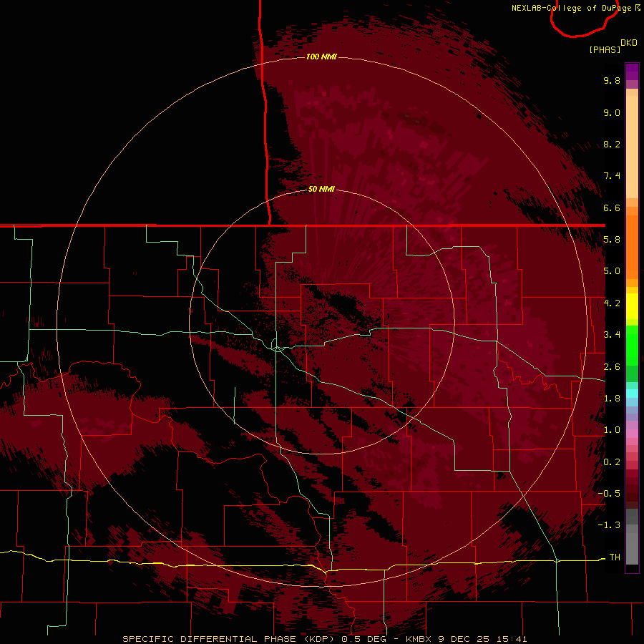Click the 3.4 value on the color scale
Image resolution: width=644 pixels, height=644 pixels.
(x=612, y=335)
